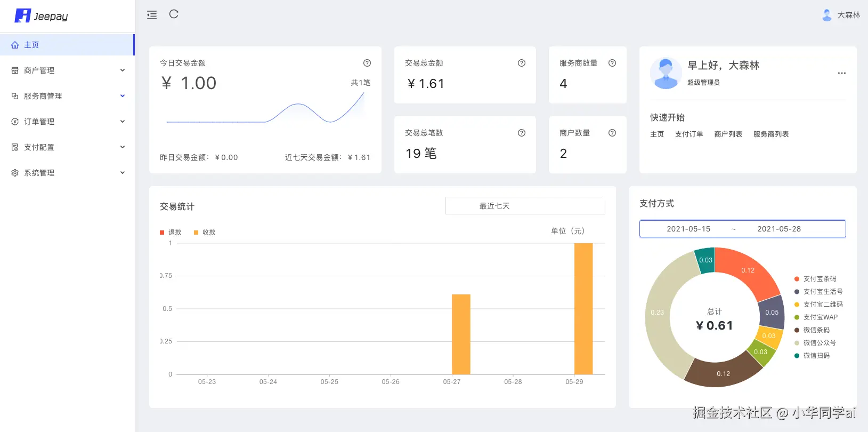The width and height of the screenshot is (868, 432).
Task: Click the large profile avatar in greeting card
Action: pos(666,73)
